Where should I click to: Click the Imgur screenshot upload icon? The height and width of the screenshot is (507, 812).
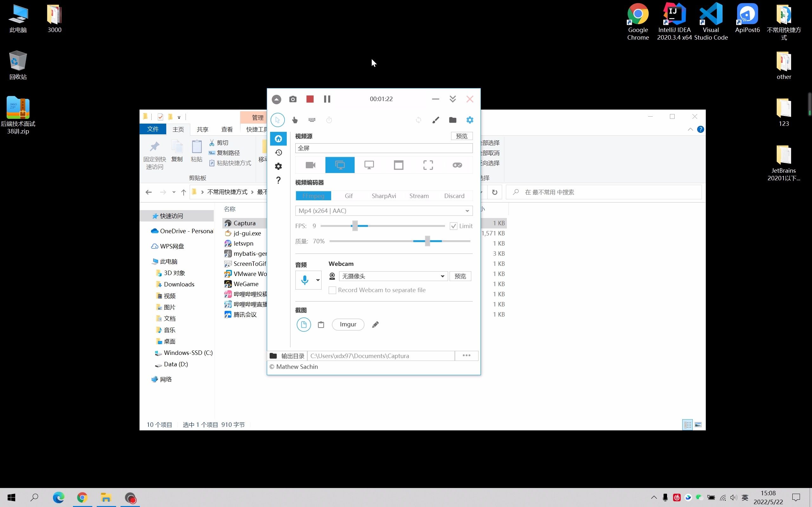click(x=348, y=324)
